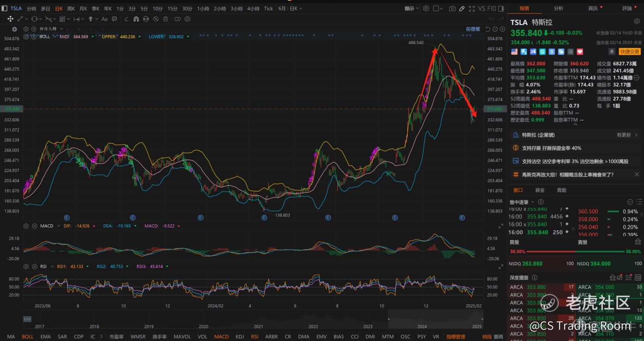
Task: Enable the SAR indicator
Action: 62,337
